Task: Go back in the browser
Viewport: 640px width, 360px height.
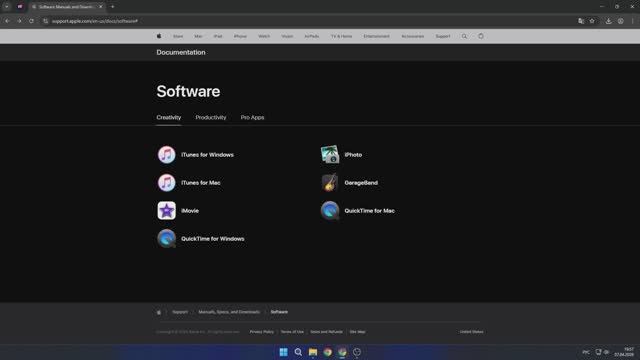Action: 7,21
